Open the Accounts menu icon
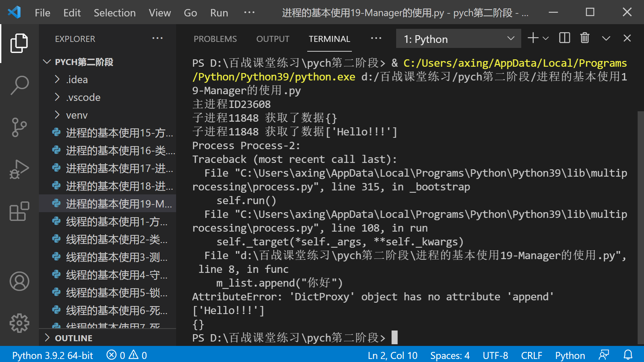Image resolution: width=644 pixels, height=362 pixels. tap(19, 281)
